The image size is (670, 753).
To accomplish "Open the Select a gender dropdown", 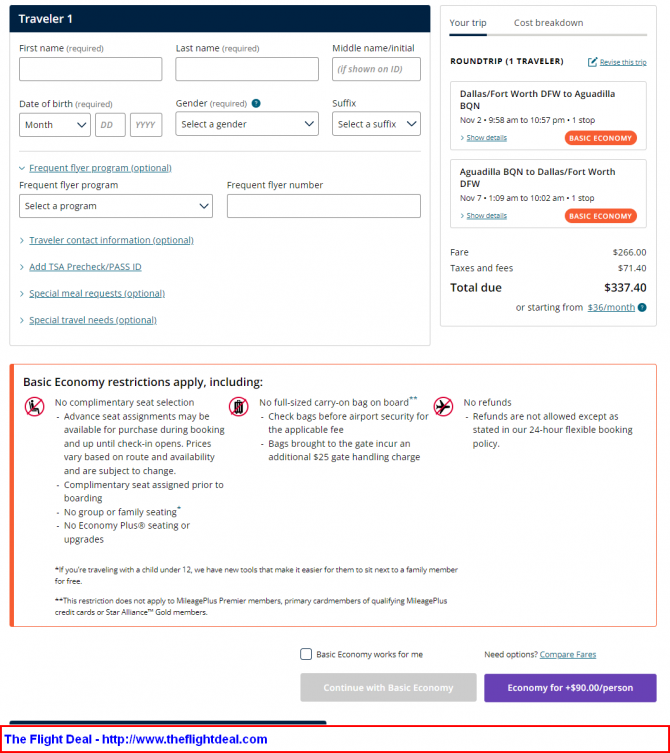I will coord(247,124).
